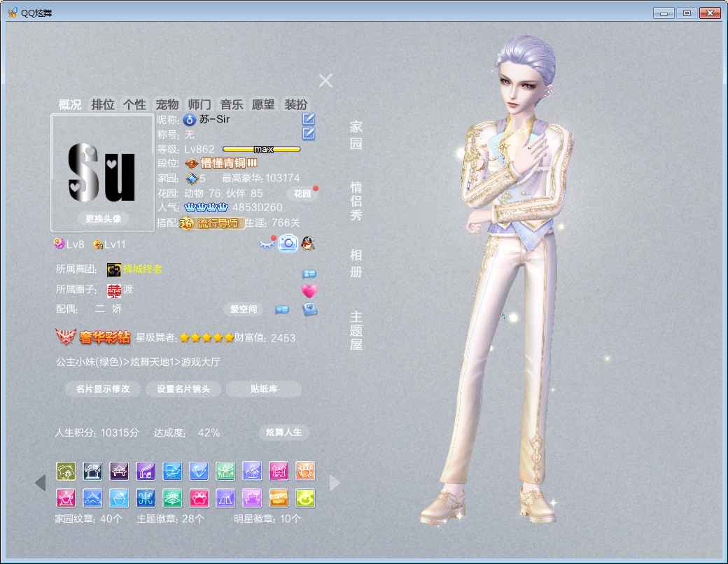Screen dimensions: 728x564
Task: Click the dance group emblem icon
Action: [x=113, y=269]
